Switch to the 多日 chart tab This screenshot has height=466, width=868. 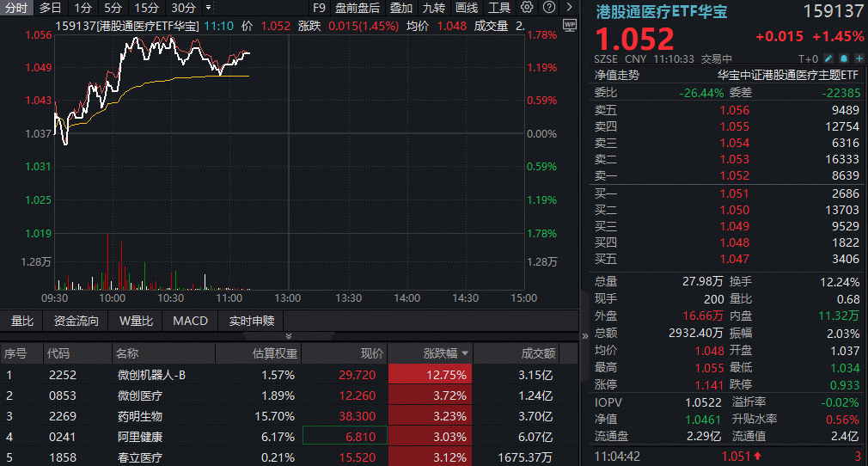coord(51,8)
